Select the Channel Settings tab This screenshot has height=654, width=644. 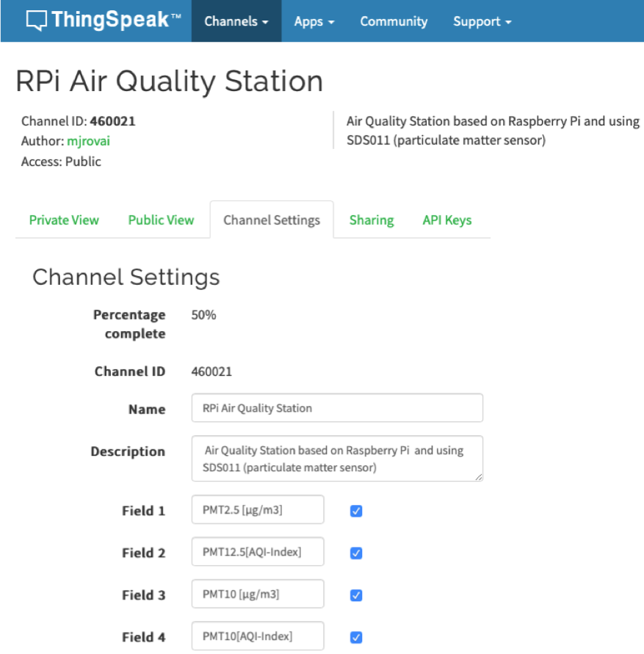point(272,220)
